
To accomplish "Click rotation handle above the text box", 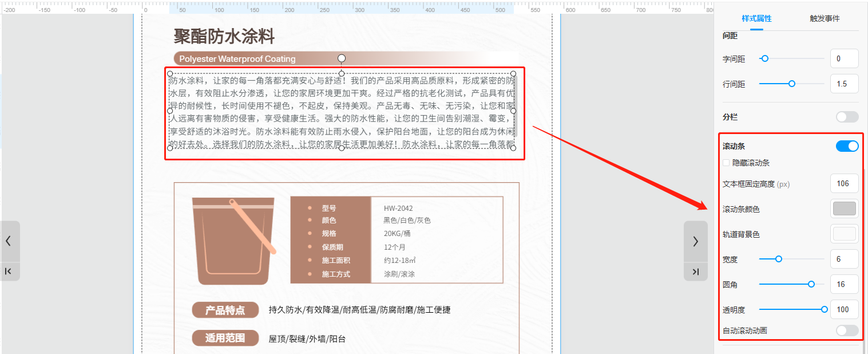I will click(342, 58).
